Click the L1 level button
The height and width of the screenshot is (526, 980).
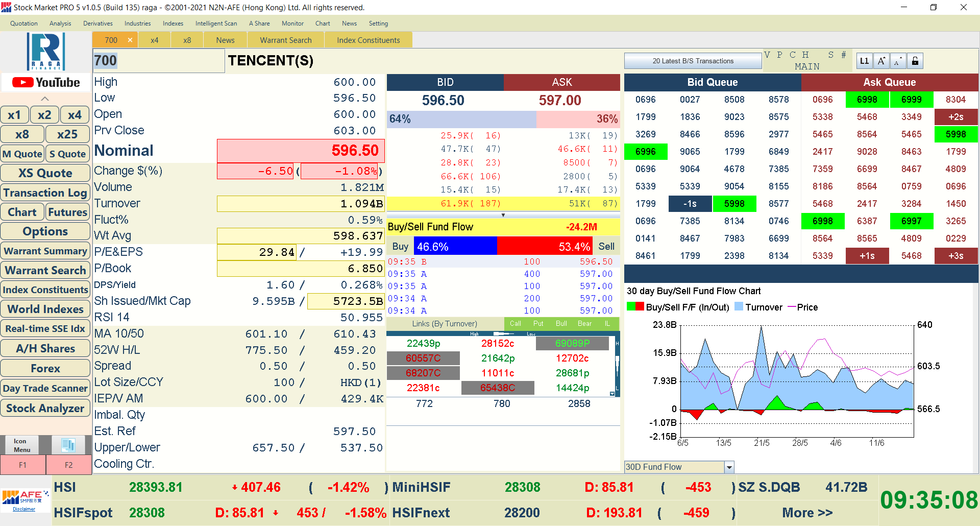click(x=864, y=61)
